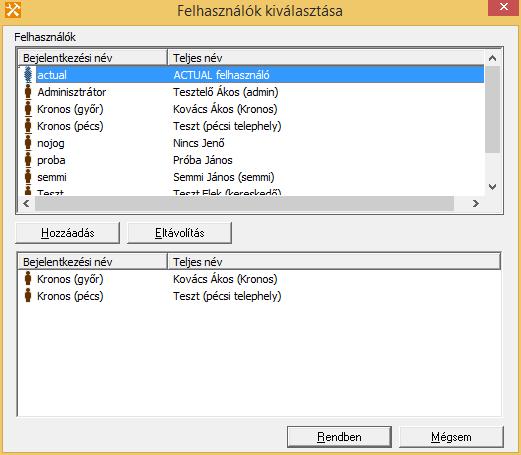Select Kronos (pécs) in the upper list
The height and width of the screenshot is (455, 521).
click(70, 126)
